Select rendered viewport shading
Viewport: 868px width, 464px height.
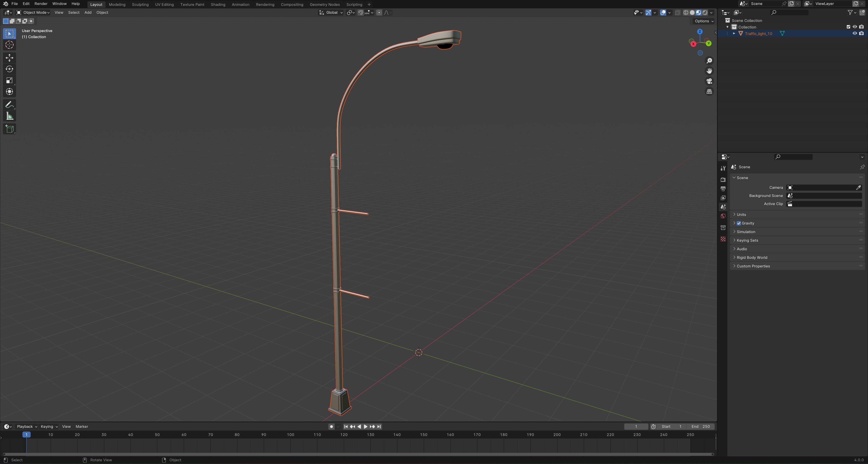pyautogui.click(x=705, y=12)
